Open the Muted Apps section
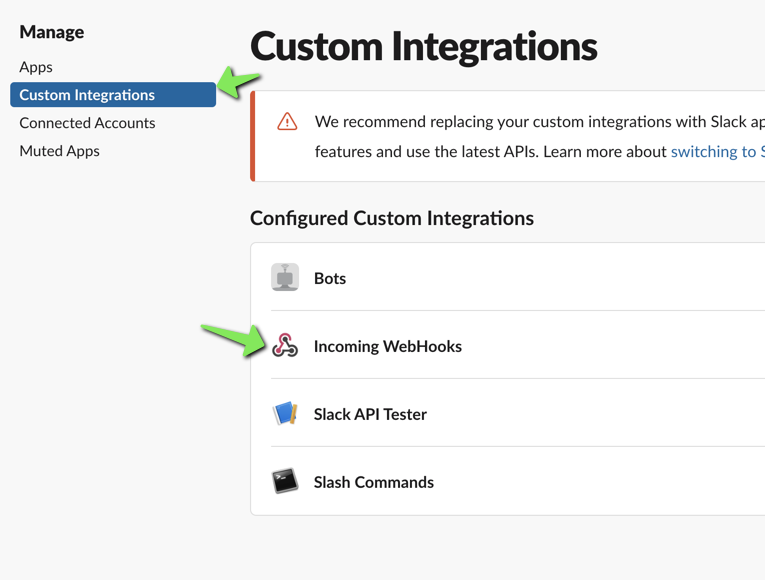The height and width of the screenshot is (580, 765). tap(59, 151)
